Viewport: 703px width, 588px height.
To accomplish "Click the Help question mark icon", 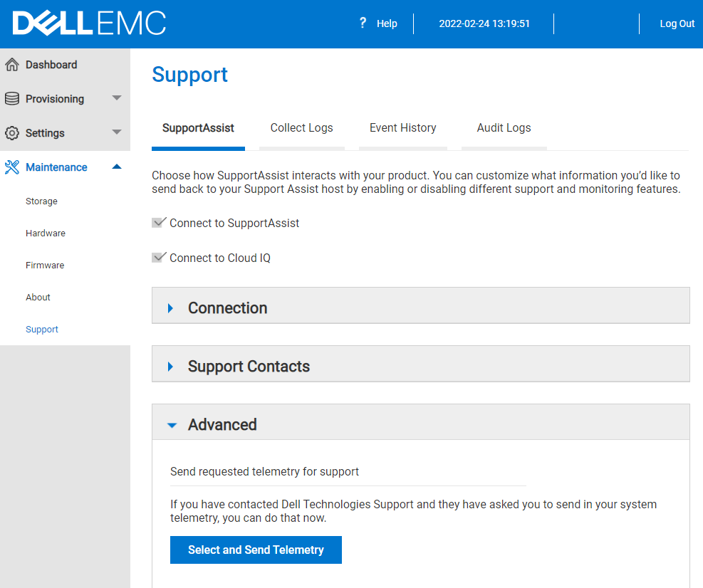I will pos(363,23).
